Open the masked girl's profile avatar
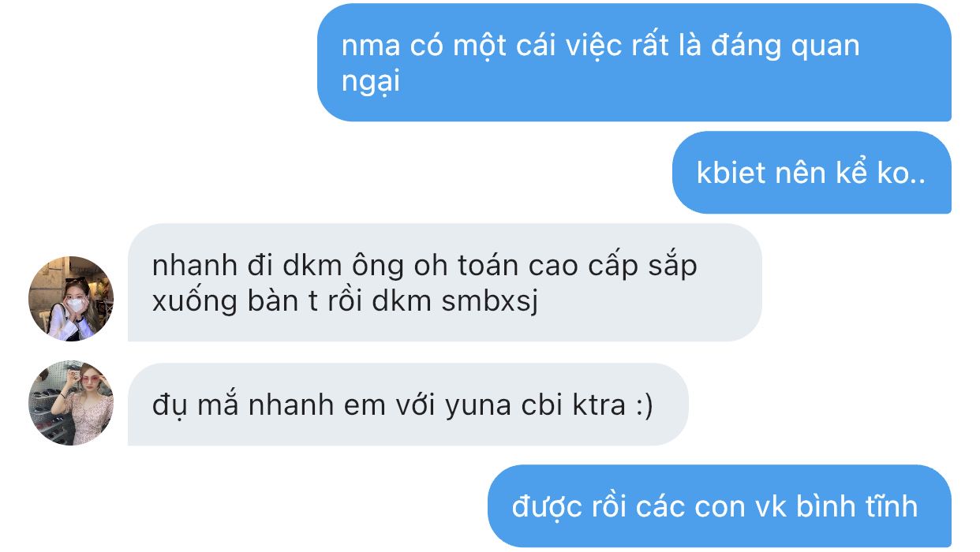The height and width of the screenshot is (552, 980). [x=71, y=299]
